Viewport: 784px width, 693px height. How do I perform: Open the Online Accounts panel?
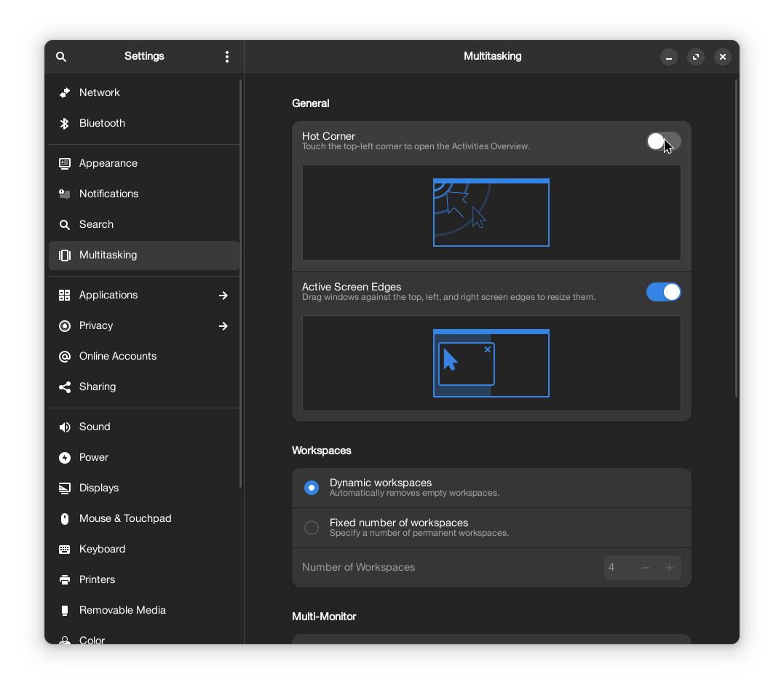[118, 357]
